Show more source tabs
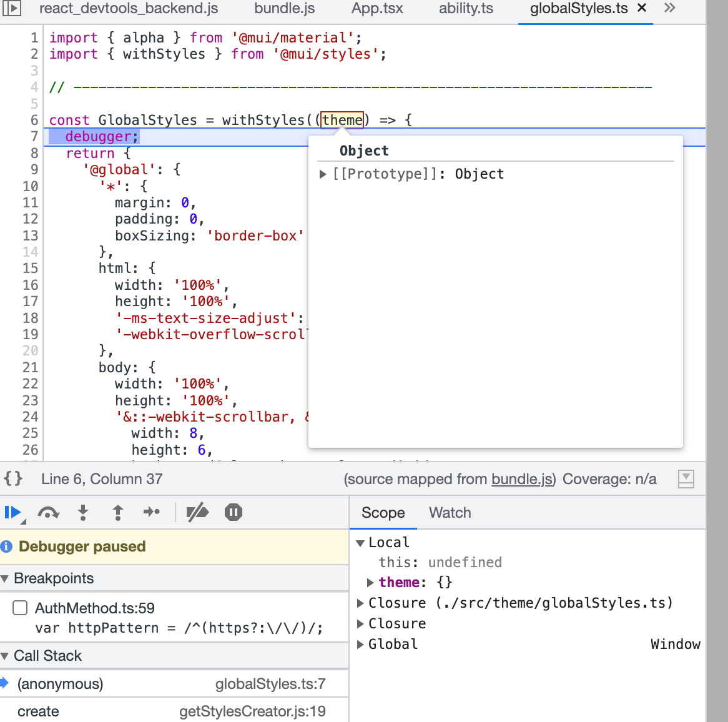This screenshot has height=722, width=728. point(670,9)
